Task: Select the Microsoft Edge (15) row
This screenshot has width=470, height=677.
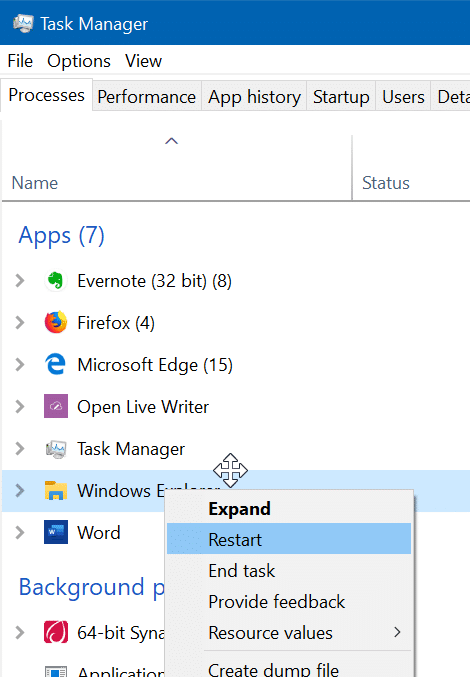Action: tap(236, 364)
